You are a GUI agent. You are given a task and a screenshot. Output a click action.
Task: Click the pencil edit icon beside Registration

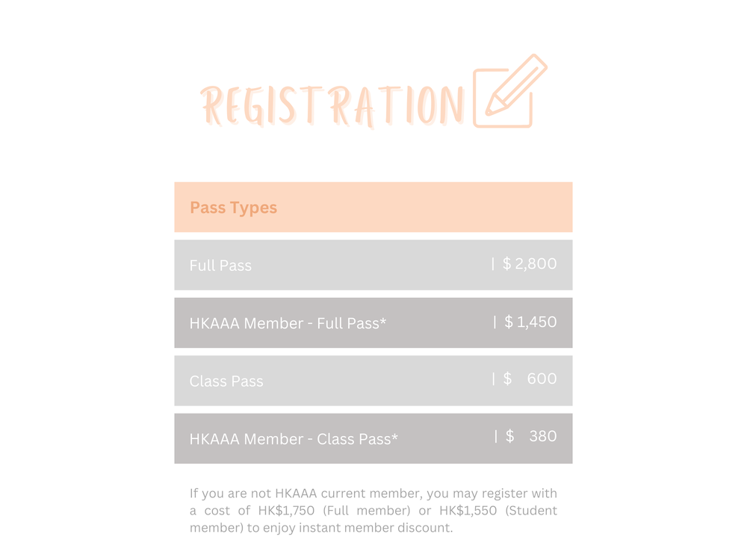click(x=509, y=91)
